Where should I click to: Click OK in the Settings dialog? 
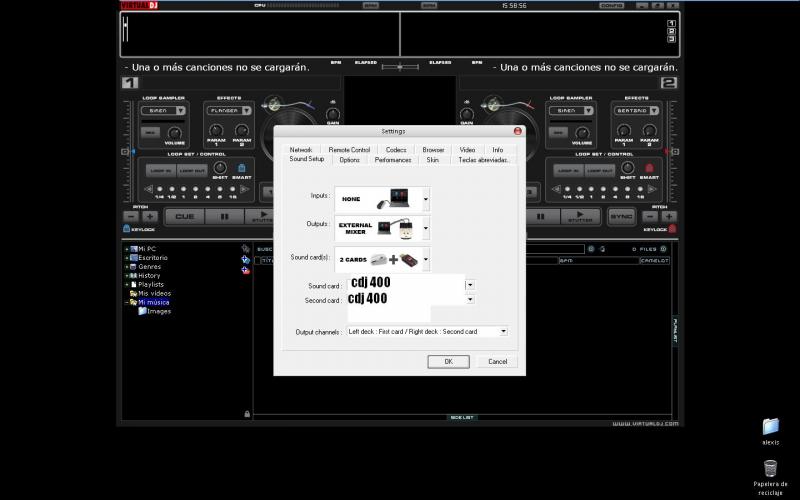click(x=448, y=361)
